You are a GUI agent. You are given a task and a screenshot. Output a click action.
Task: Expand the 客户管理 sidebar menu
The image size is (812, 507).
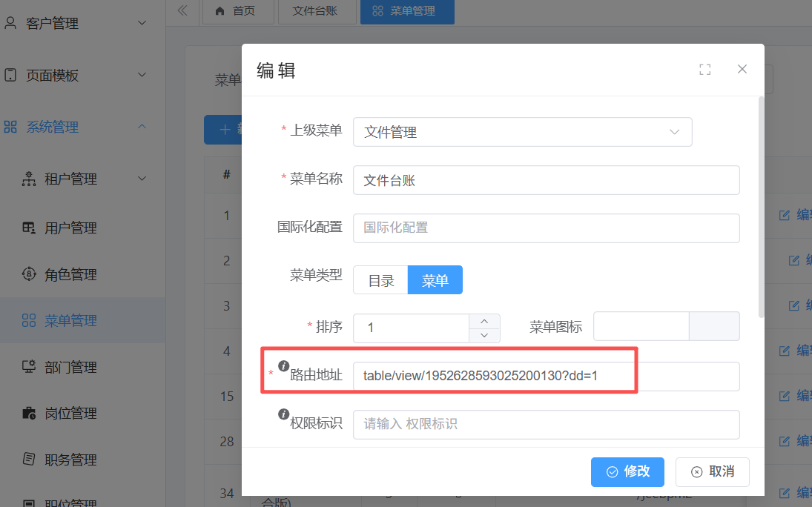pos(74,24)
